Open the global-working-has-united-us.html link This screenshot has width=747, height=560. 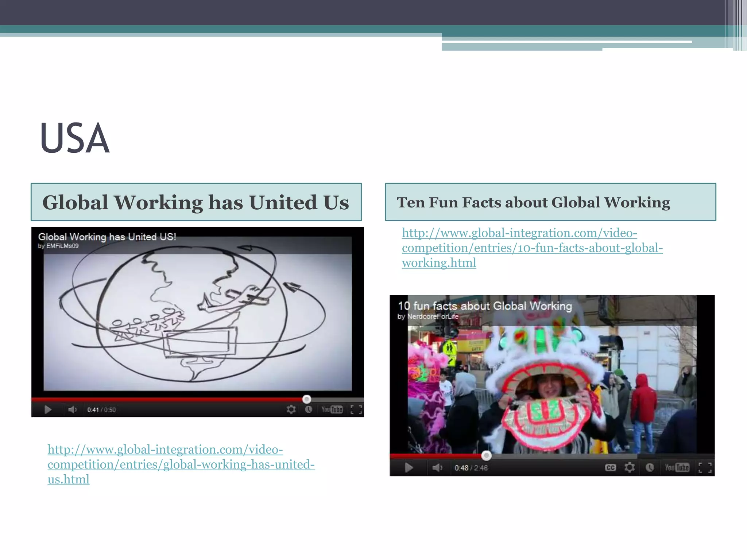tap(181, 464)
